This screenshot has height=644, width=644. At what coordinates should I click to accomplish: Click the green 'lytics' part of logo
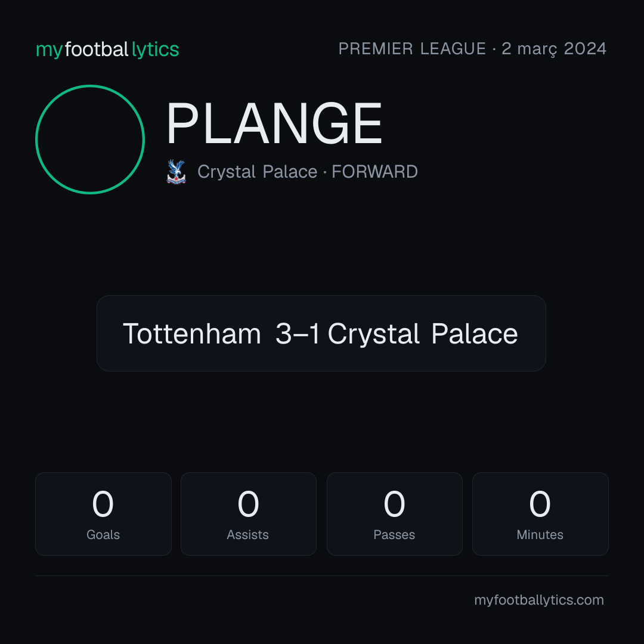click(x=155, y=49)
